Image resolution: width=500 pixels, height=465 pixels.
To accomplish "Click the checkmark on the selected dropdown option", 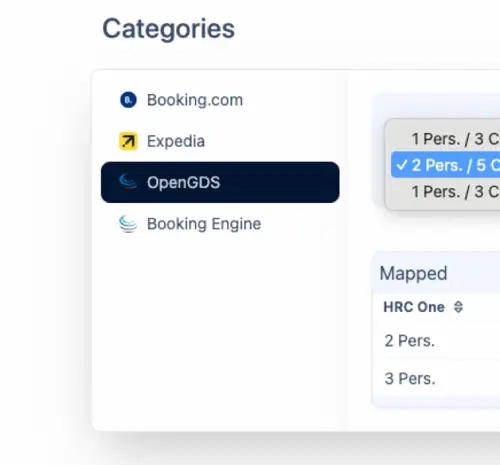I will click(x=402, y=165).
